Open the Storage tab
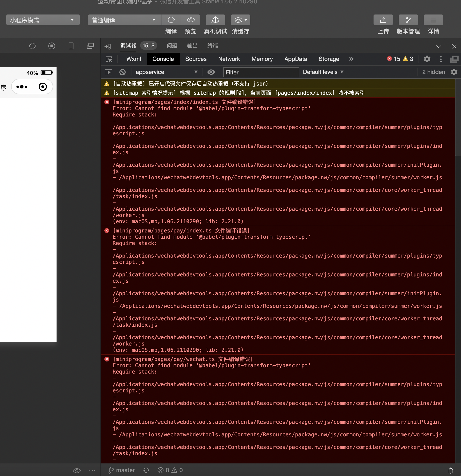This screenshot has width=461, height=476. (329, 59)
